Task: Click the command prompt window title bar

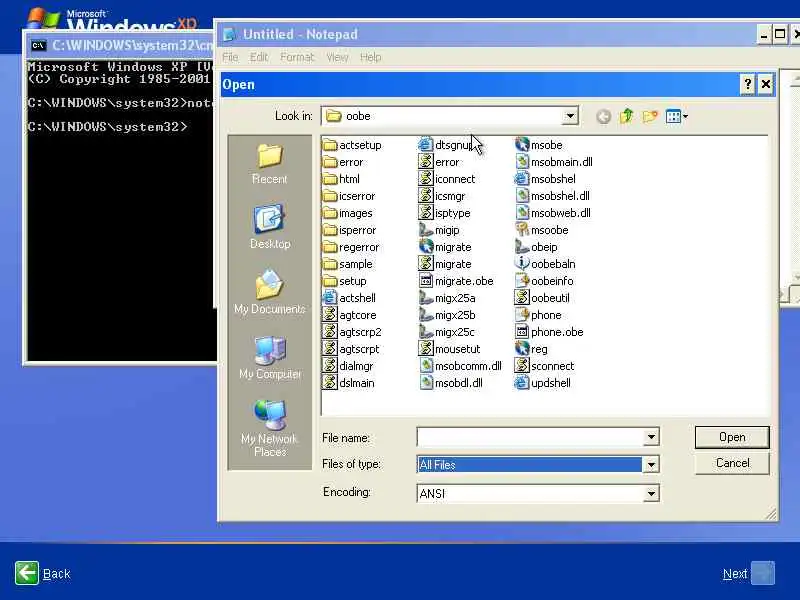Action: pyautogui.click(x=121, y=45)
